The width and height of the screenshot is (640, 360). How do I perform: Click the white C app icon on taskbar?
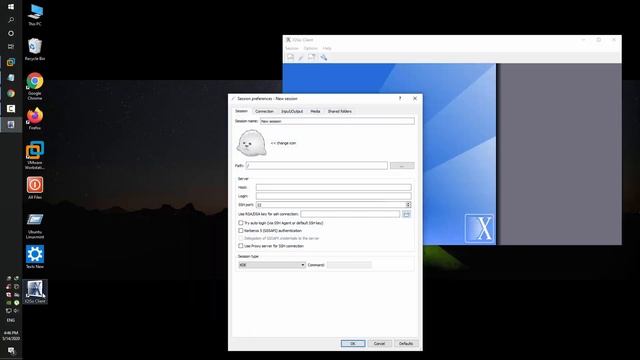(11, 109)
